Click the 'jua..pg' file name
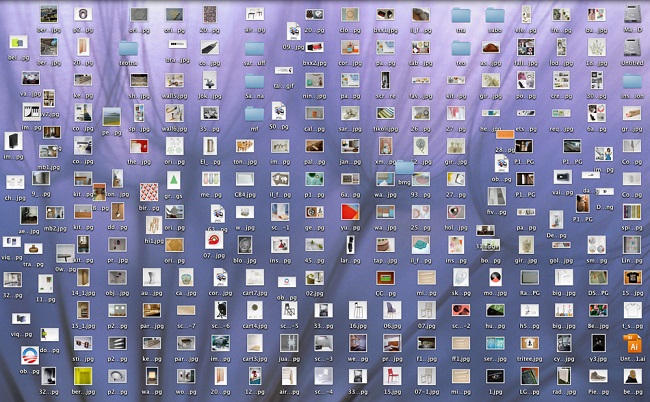Viewport: 650px width, 402px height. [x=289, y=359]
